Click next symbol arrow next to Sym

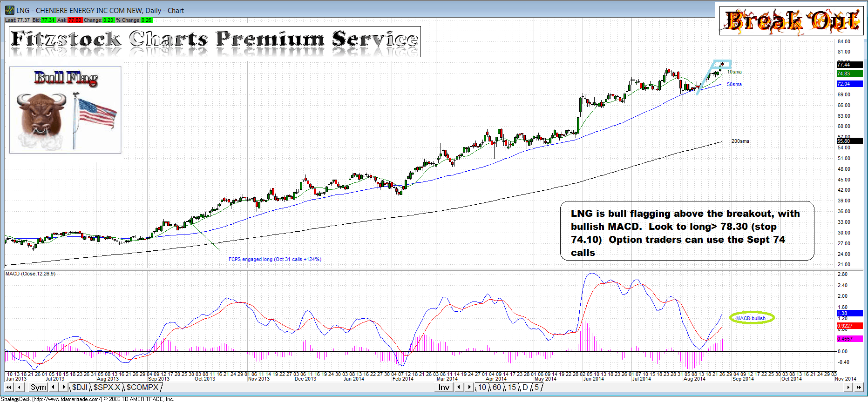click(64, 387)
